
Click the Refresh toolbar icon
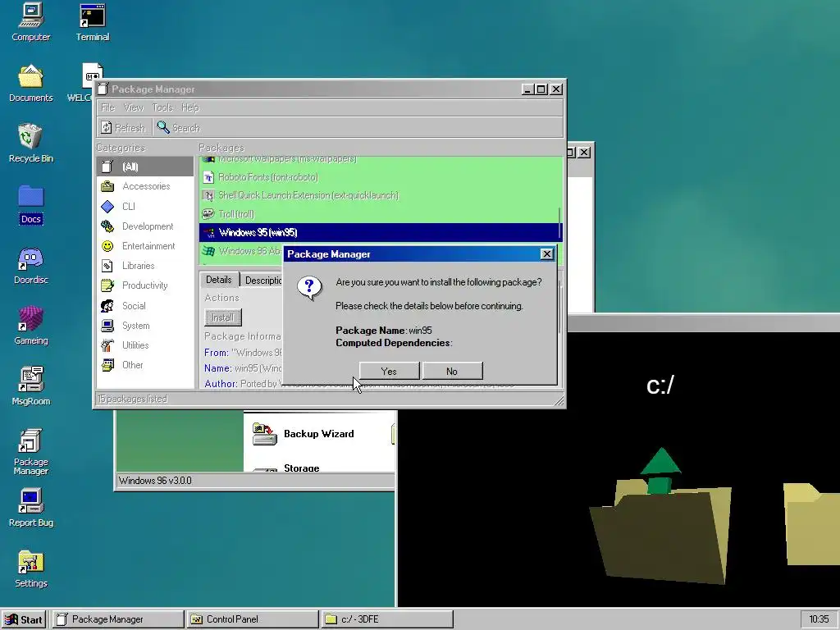[123, 127]
